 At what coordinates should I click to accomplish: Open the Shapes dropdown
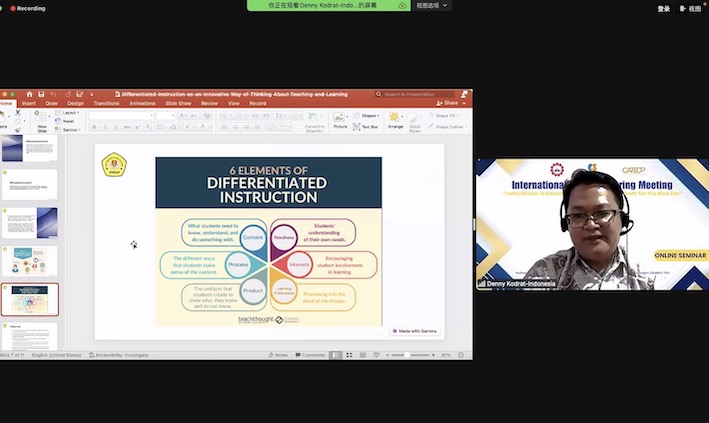pyautogui.click(x=366, y=116)
